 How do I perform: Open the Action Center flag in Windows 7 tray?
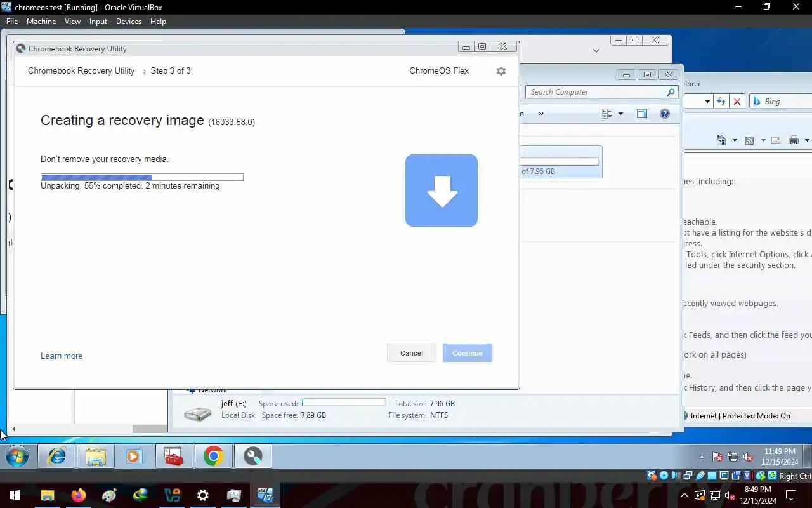717,457
